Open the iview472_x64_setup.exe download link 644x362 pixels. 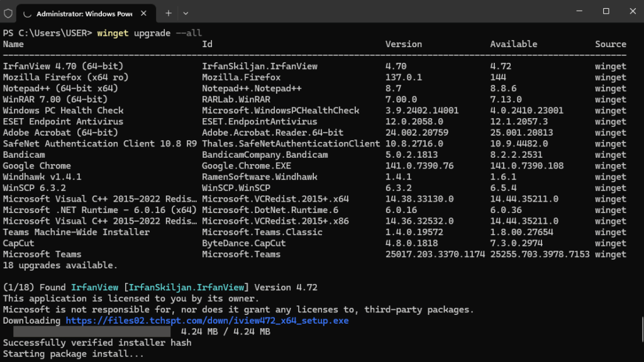click(206, 321)
